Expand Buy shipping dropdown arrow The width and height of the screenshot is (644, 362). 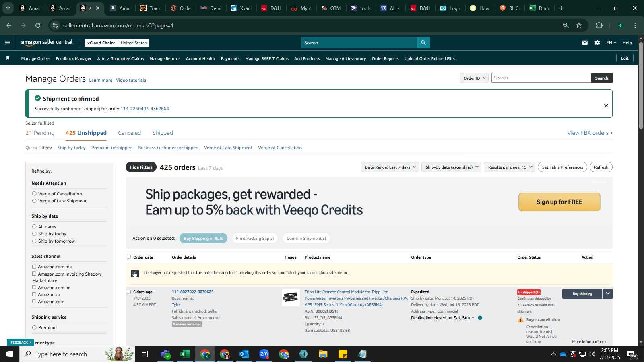(608, 294)
